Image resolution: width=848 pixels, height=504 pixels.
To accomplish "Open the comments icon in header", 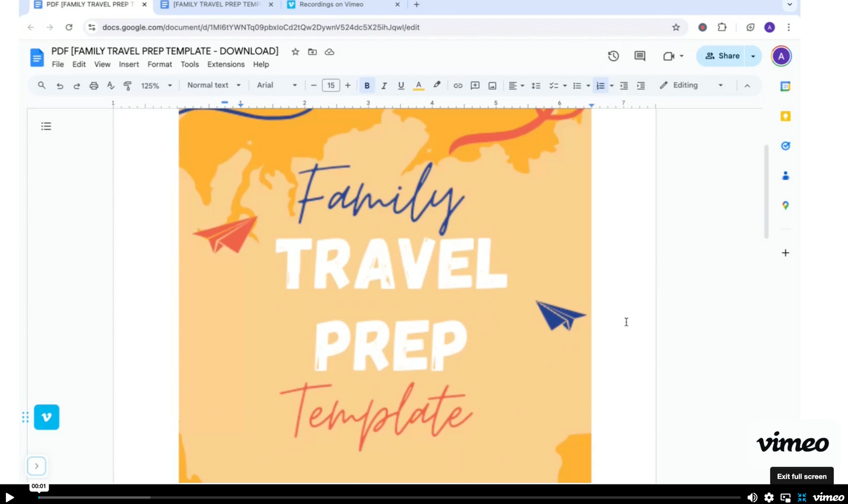I will click(x=640, y=56).
